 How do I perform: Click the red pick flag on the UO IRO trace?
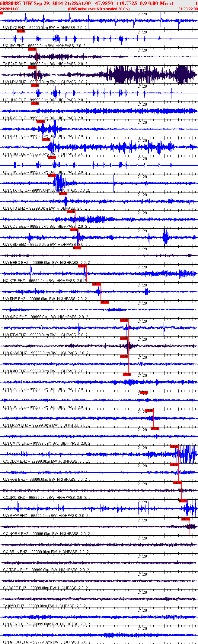[21, 31]
